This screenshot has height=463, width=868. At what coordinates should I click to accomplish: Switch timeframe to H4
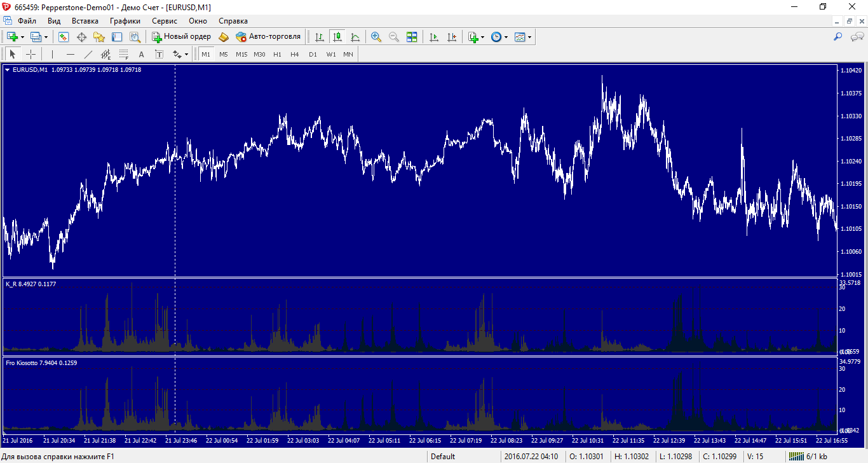[295, 54]
